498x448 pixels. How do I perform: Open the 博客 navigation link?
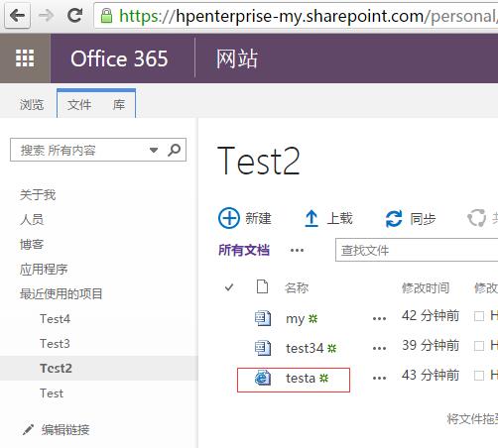32,244
